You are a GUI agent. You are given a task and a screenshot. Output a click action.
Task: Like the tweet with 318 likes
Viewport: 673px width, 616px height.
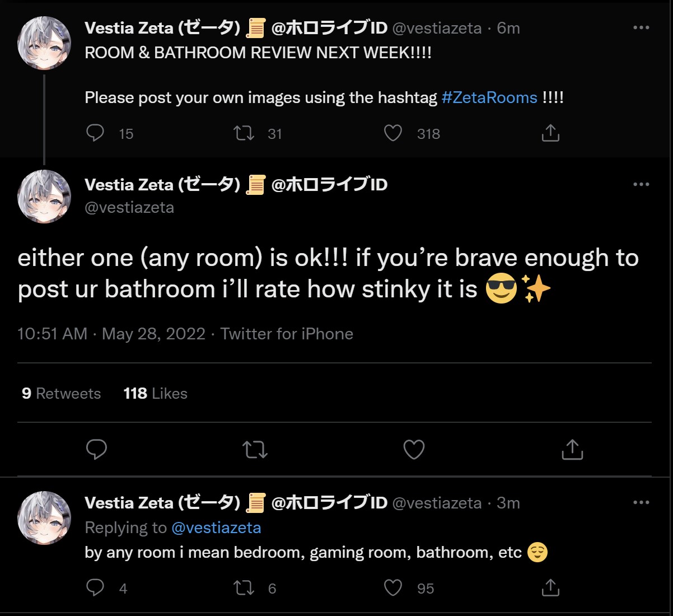pyautogui.click(x=393, y=133)
